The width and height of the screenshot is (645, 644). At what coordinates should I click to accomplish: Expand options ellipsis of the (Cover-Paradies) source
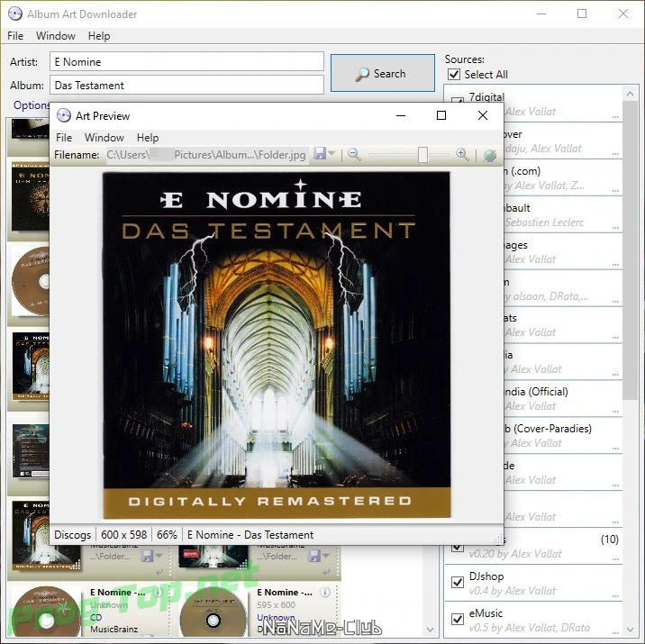[x=615, y=449]
